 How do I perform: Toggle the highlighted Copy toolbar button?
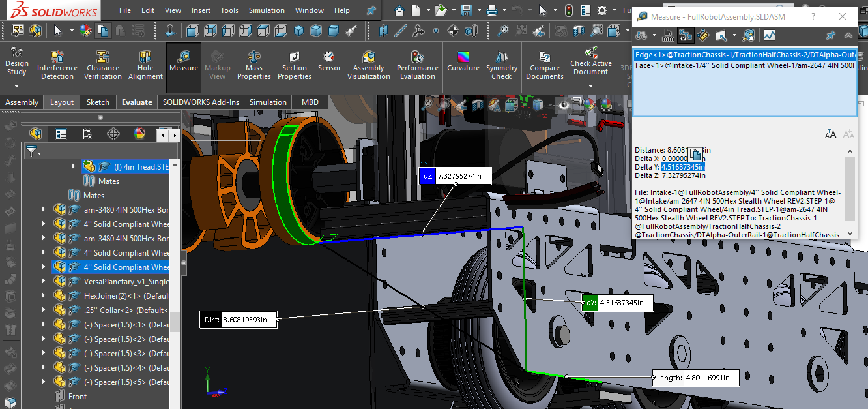click(x=103, y=30)
